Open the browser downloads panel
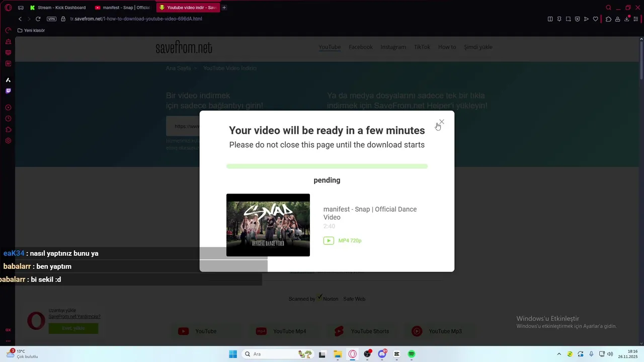The width and height of the screenshot is (644, 362). click(x=626, y=19)
